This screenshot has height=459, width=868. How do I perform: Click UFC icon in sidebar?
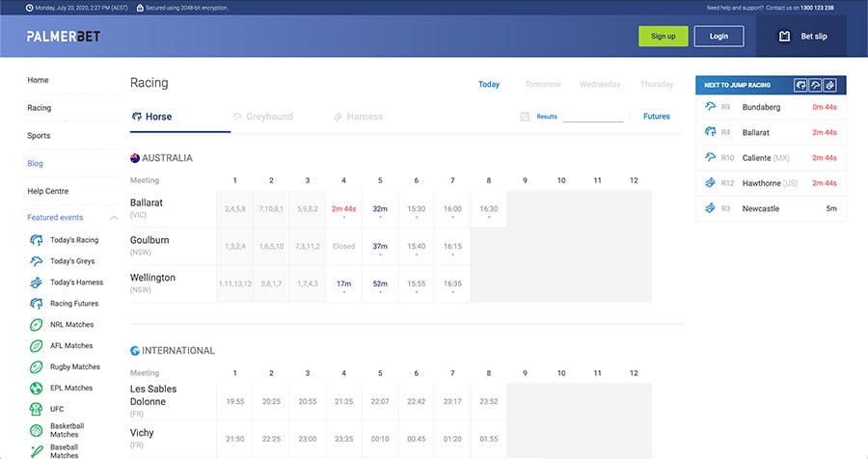(x=36, y=409)
